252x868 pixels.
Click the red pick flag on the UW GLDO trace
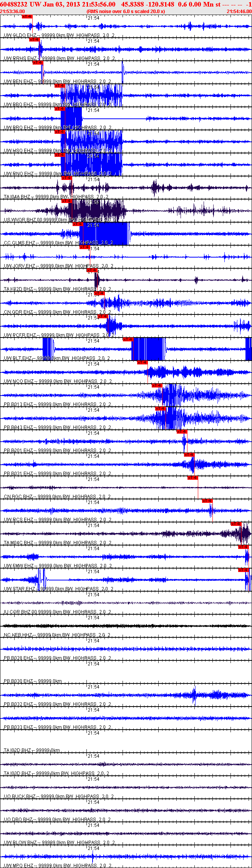point(27,17)
